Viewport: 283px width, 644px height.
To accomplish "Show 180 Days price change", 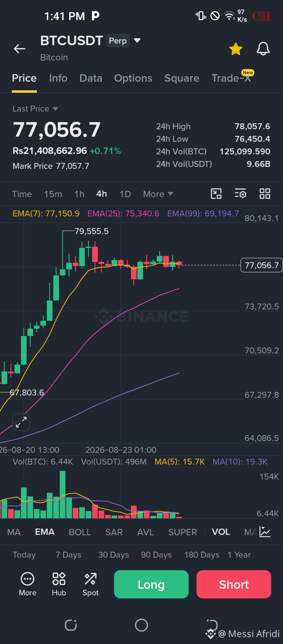I will point(202,555).
